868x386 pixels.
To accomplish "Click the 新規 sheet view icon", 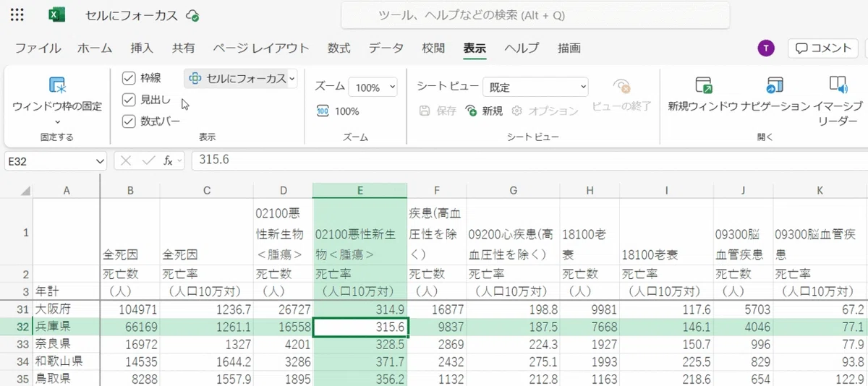I will tap(472, 111).
